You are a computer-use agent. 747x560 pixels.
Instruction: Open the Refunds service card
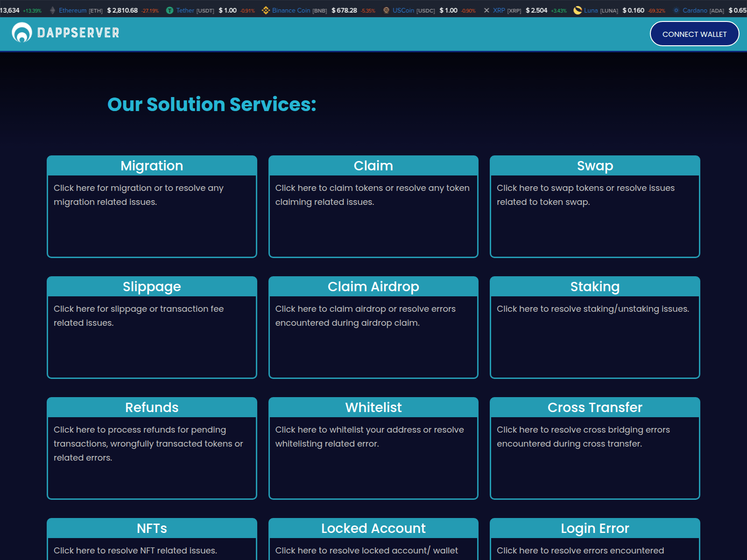pos(152,448)
